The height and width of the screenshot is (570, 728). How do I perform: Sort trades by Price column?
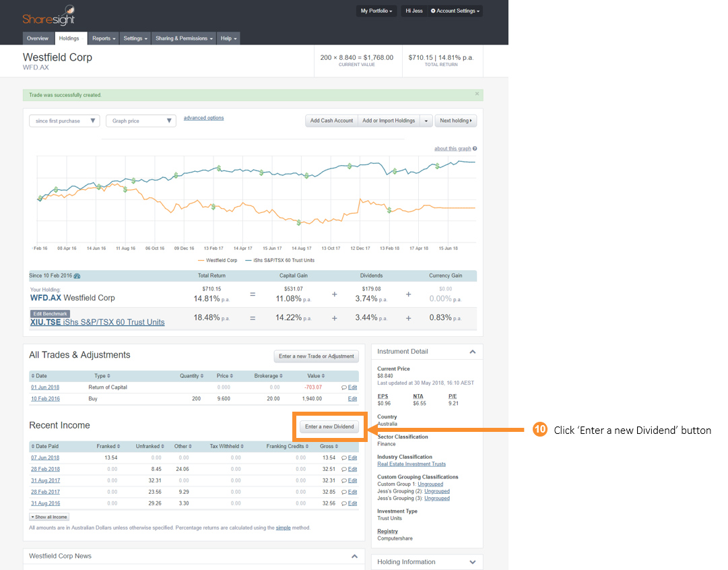click(225, 376)
